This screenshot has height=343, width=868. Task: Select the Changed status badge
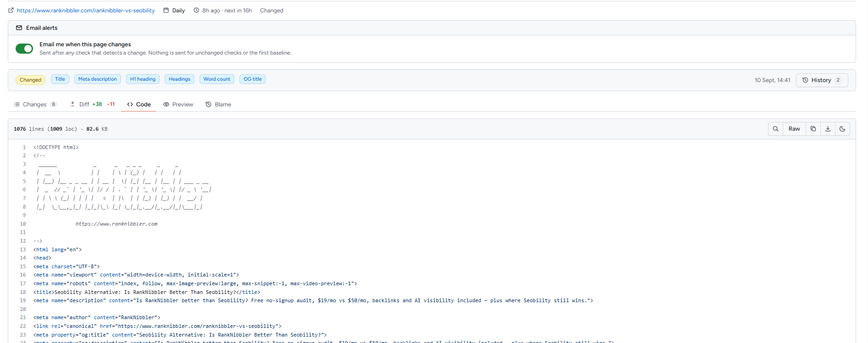[30, 80]
